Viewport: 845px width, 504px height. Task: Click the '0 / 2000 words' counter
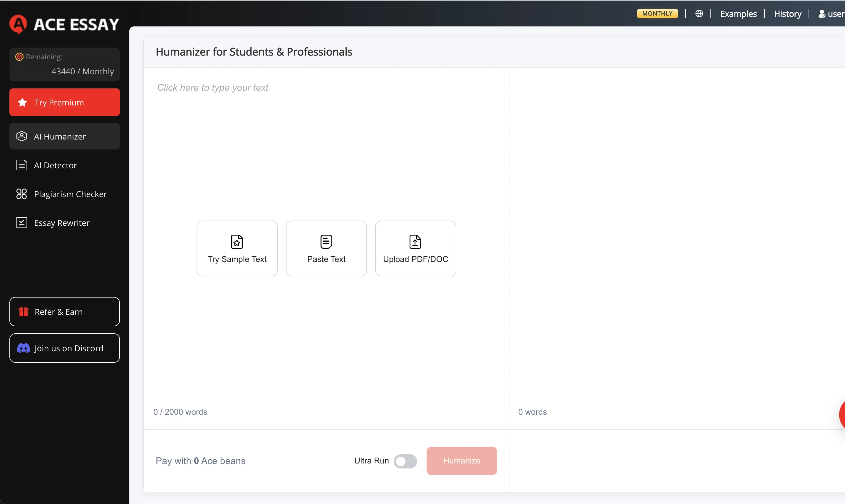point(180,411)
